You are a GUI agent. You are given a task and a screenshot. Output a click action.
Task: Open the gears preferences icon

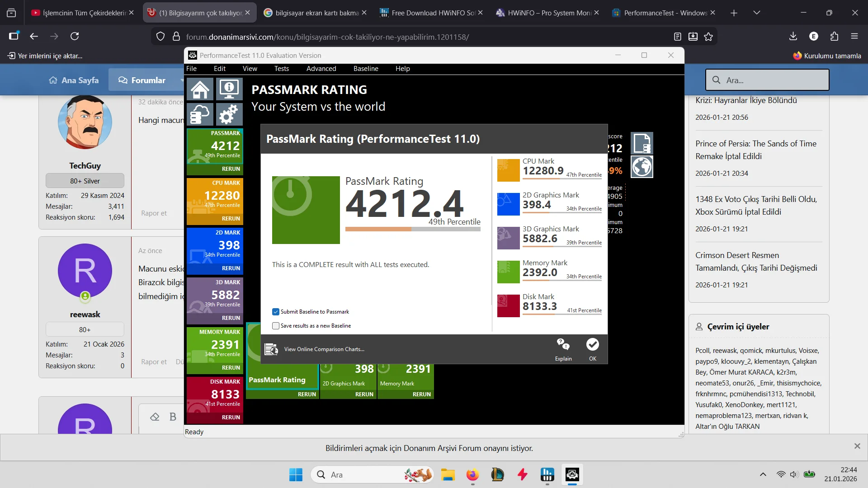point(229,114)
